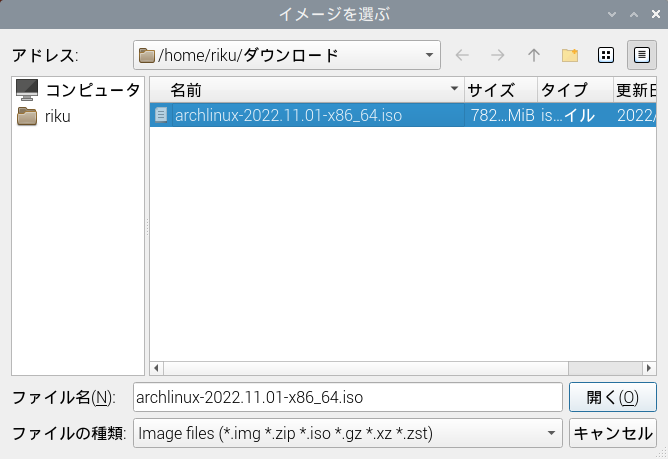Select コンピュータ in the sidebar
The height and width of the screenshot is (459, 668).
click(x=78, y=90)
